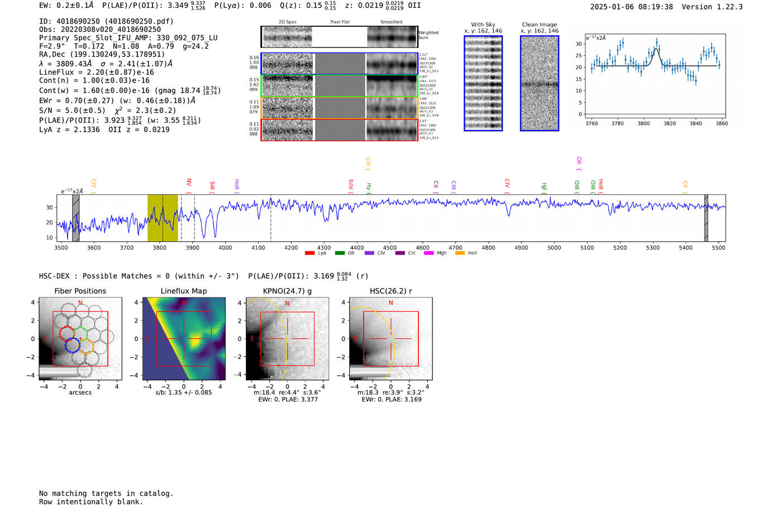Screen dimensions: 782x532
Task: Click the RA,Dec coordinates line
Action: (102, 54)
